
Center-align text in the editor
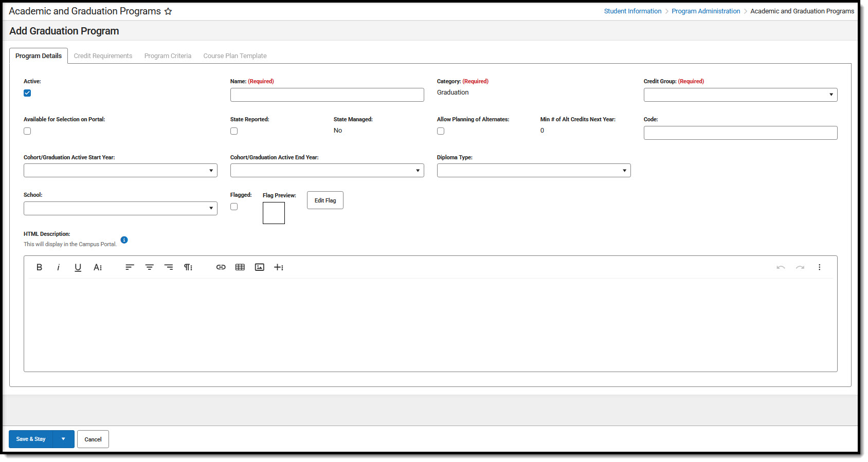(x=149, y=267)
